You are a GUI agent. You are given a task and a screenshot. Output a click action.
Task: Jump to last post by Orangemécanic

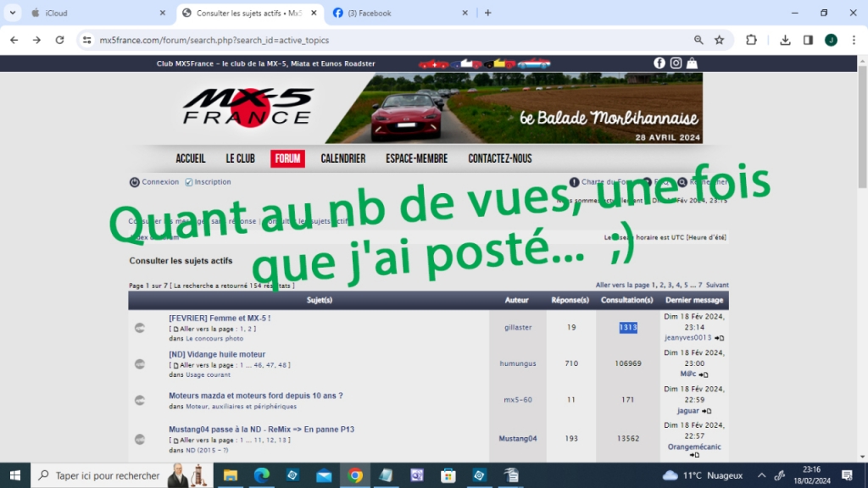[x=694, y=455]
